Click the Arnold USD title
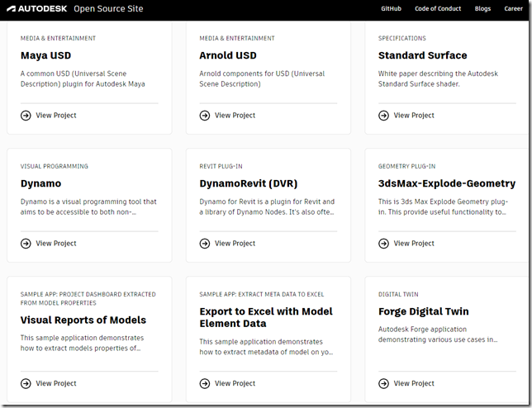The image size is (532, 408). tap(228, 55)
